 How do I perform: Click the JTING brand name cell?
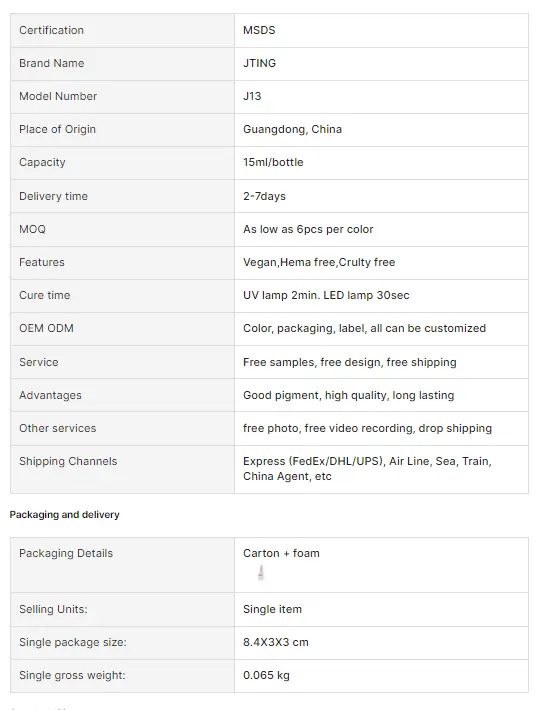click(381, 63)
